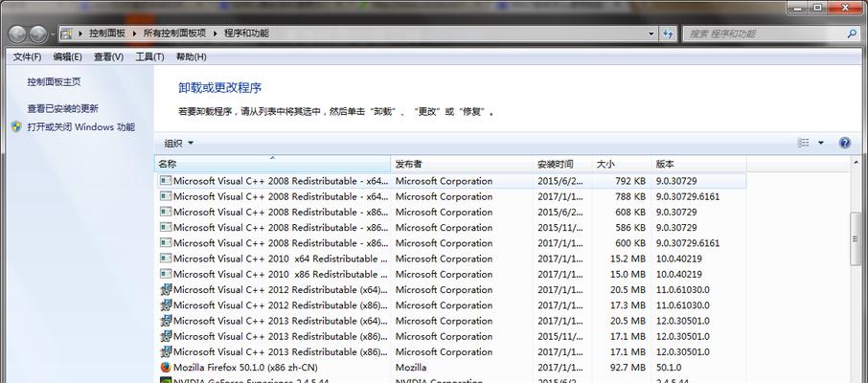This screenshot has height=383, width=868.
Task: Click the view layout icon in toolbar
Action: [x=803, y=143]
